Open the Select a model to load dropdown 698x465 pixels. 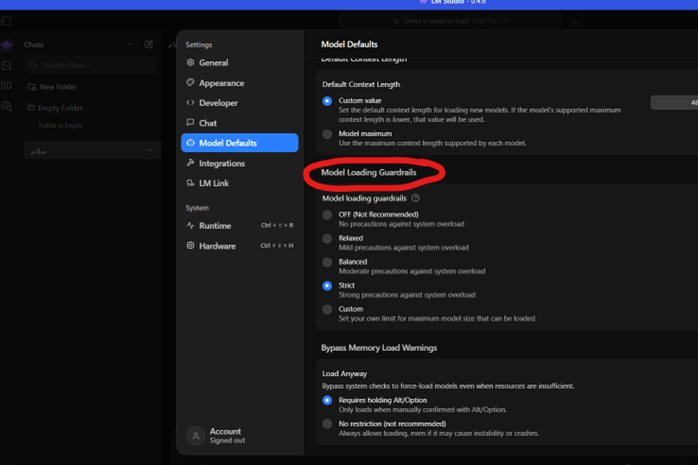tap(440, 20)
